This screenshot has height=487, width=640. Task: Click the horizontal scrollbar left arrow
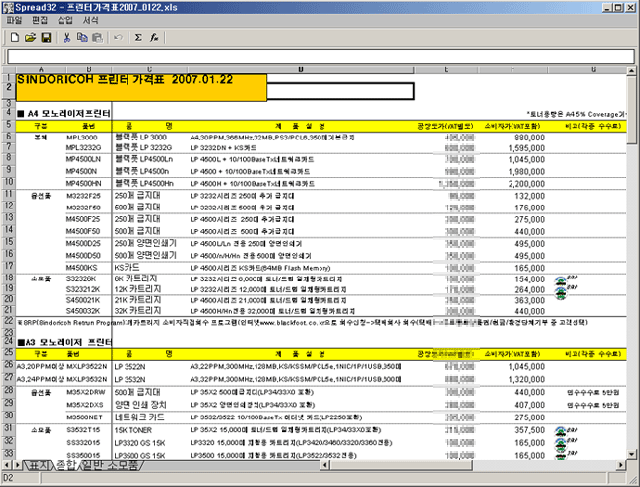pos(325,465)
